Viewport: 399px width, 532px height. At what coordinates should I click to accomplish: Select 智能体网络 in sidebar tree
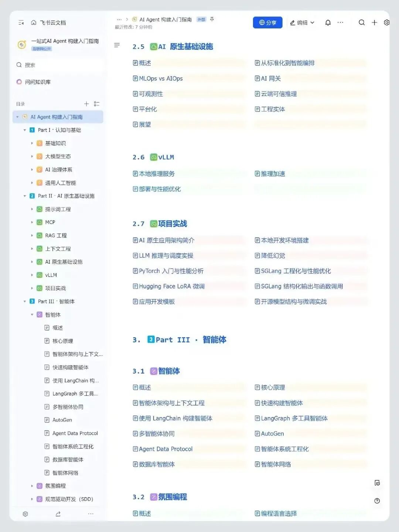coord(65,473)
